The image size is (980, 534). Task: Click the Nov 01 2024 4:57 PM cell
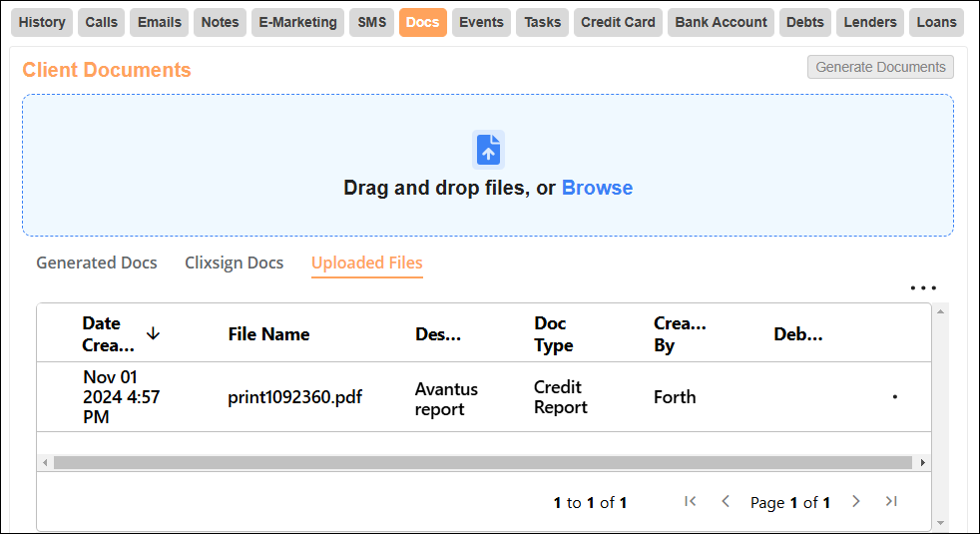point(121,397)
